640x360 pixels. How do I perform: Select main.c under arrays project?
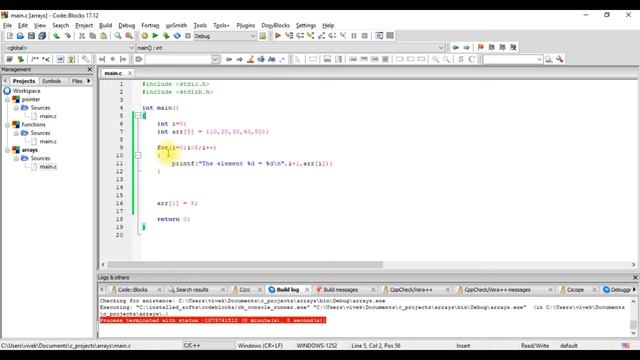48,167
